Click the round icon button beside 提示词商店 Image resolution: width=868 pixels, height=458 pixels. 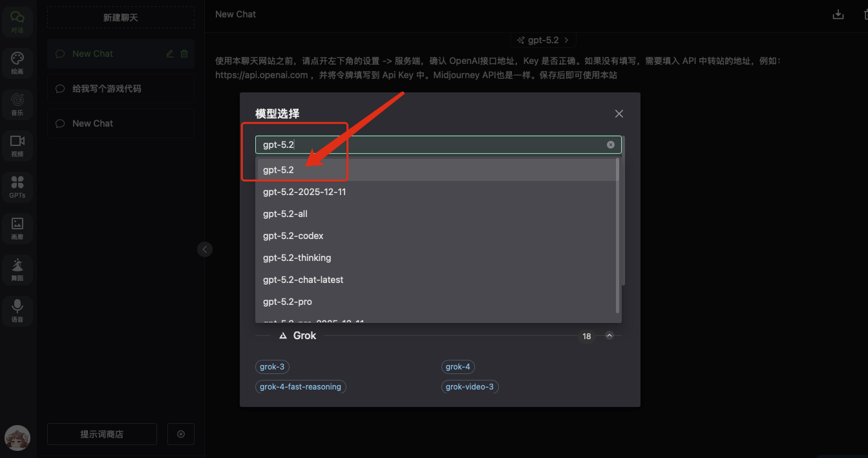[181, 434]
